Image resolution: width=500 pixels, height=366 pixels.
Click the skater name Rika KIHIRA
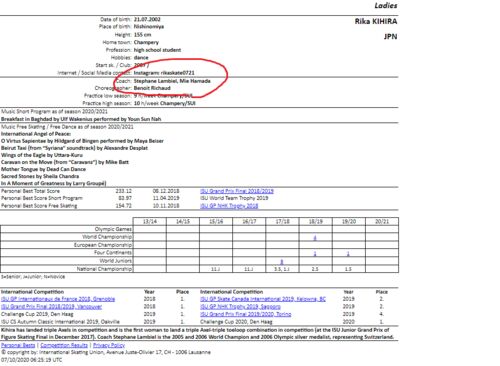tap(376, 21)
